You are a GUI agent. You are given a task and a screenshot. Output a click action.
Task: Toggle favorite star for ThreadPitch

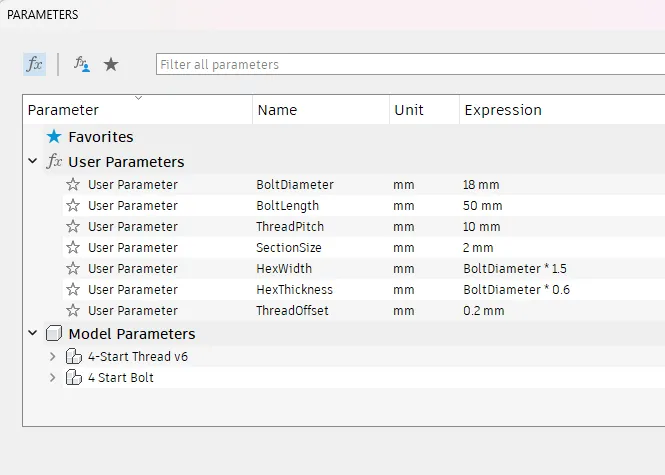coord(73,226)
